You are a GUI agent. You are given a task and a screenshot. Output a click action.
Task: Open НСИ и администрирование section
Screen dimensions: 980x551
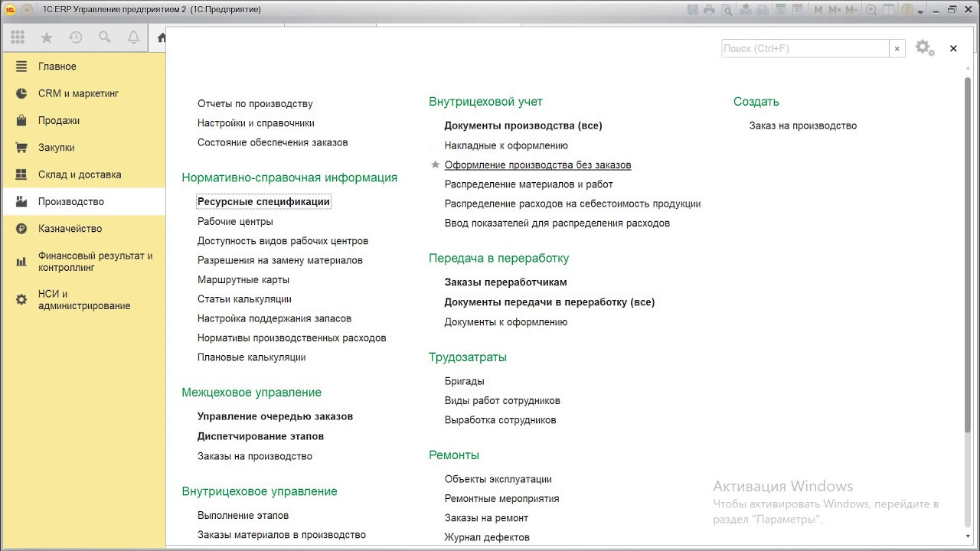point(83,299)
